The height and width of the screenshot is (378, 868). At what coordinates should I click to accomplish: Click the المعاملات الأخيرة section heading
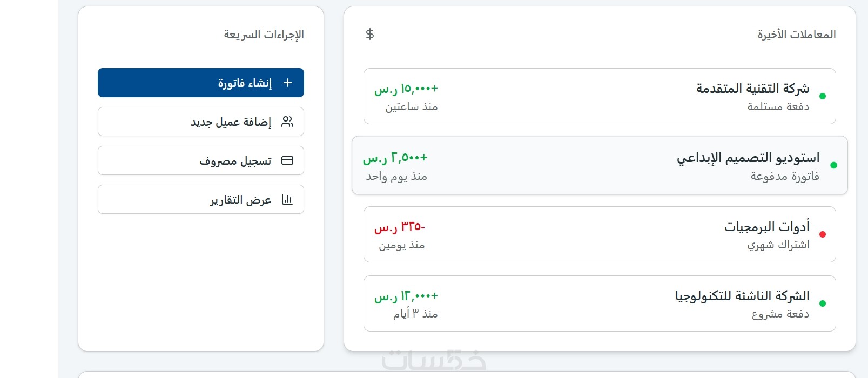tap(796, 35)
